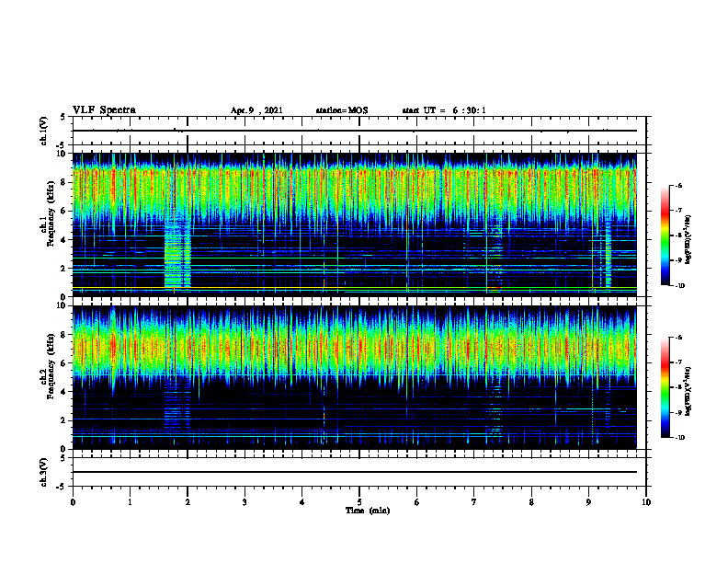Click the broadband burst near 2 min in ch.1 spectrogram
The height and width of the screenshot is (563, 728).
tap(177, 253)
